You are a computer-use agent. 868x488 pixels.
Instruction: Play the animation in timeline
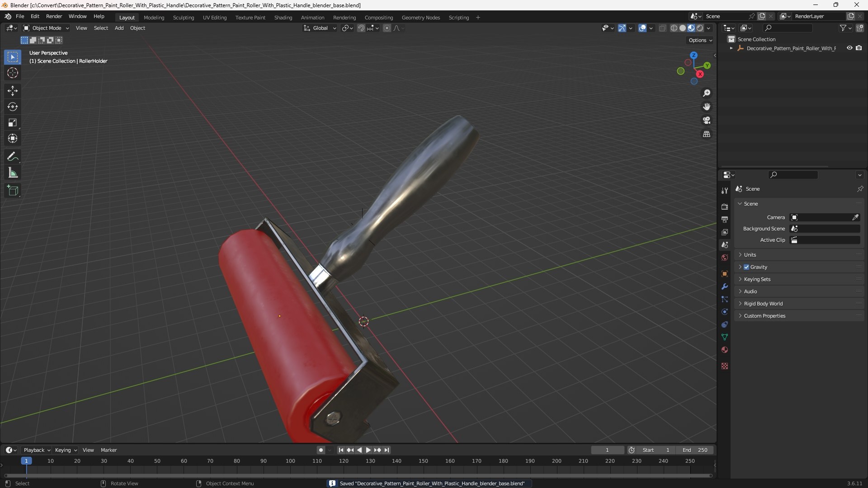tap(368, 450)
